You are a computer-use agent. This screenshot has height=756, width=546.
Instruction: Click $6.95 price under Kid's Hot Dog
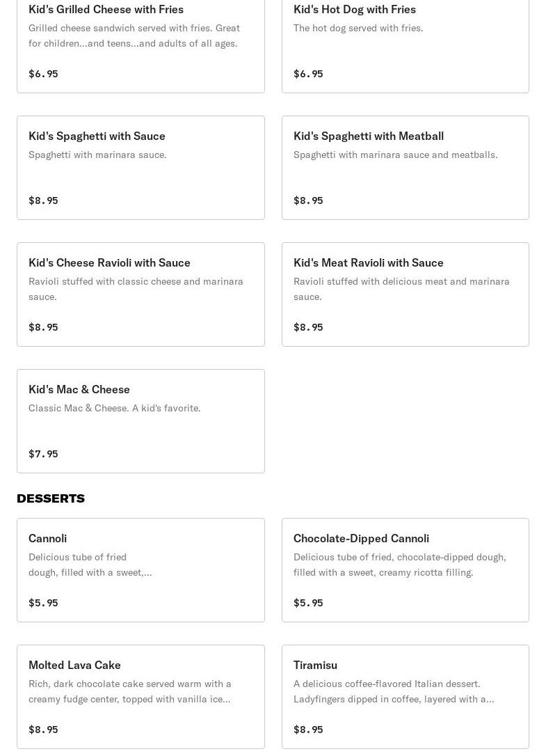(x=308, y=74)
